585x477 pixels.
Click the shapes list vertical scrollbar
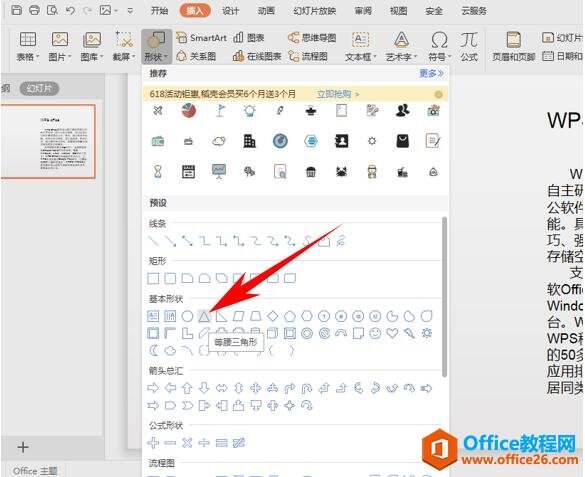[x=444, y=296]
